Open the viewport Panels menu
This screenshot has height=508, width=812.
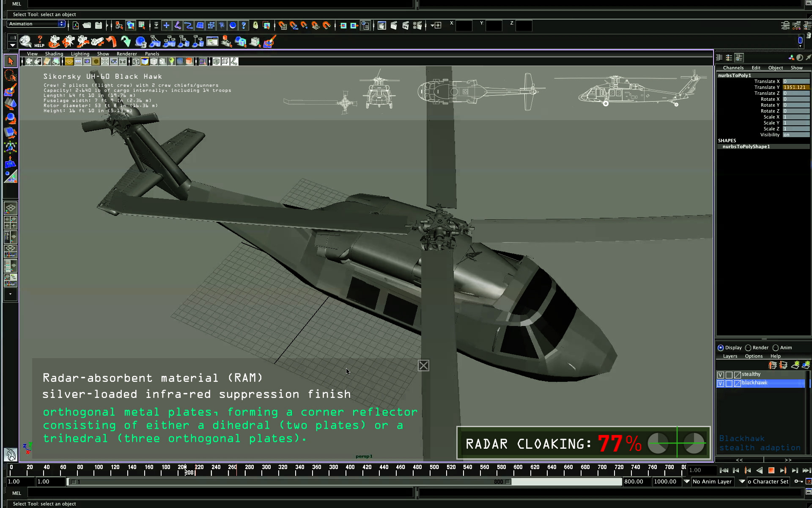click(x=152, y=54)
